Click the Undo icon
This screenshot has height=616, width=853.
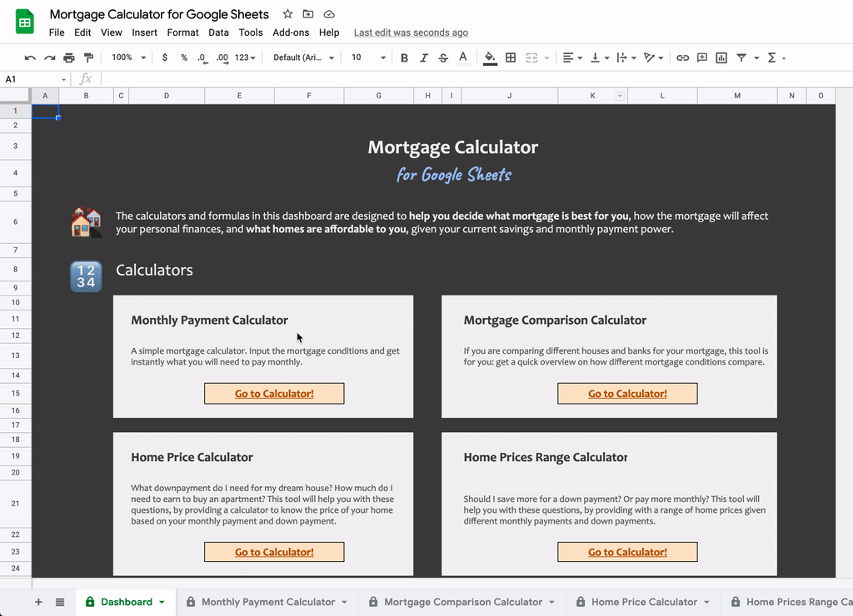point(30,57)
